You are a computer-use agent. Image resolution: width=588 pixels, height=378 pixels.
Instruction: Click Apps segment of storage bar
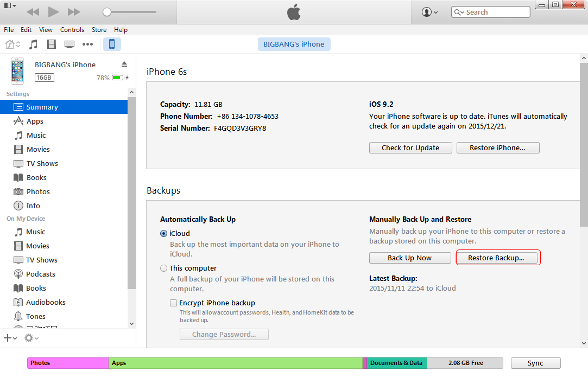pos(236,363)
